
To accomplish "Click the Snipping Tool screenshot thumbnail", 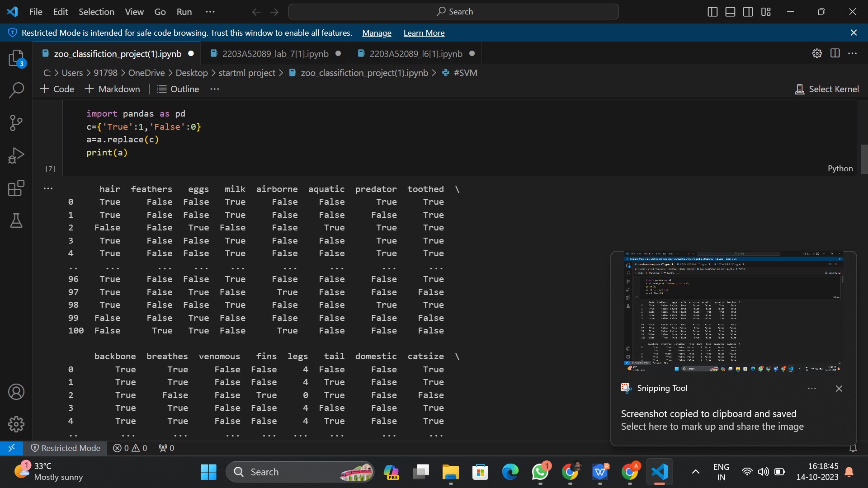I will point(733,312).
